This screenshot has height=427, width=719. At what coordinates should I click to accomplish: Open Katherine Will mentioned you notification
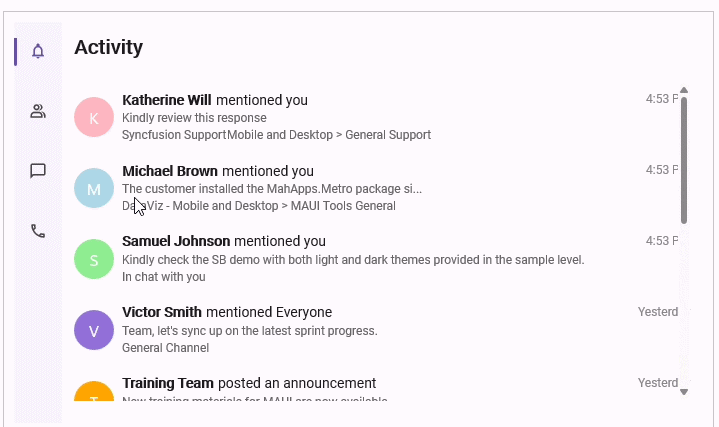pyautogui.click(x=215, y=100)
